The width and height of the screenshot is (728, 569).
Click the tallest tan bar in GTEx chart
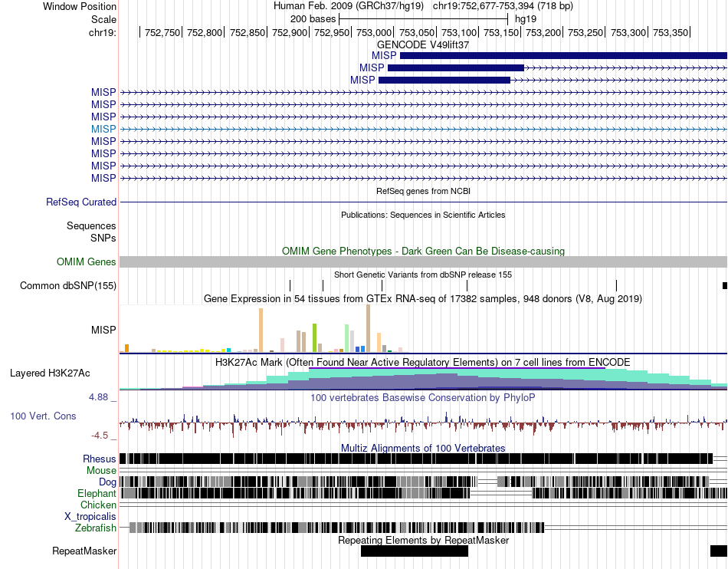pos(368,328)
